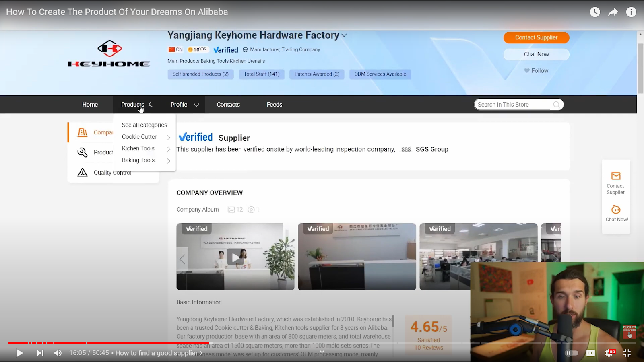Click the album photo count icon
Screen dimensions: 644x362
(231, 210)
